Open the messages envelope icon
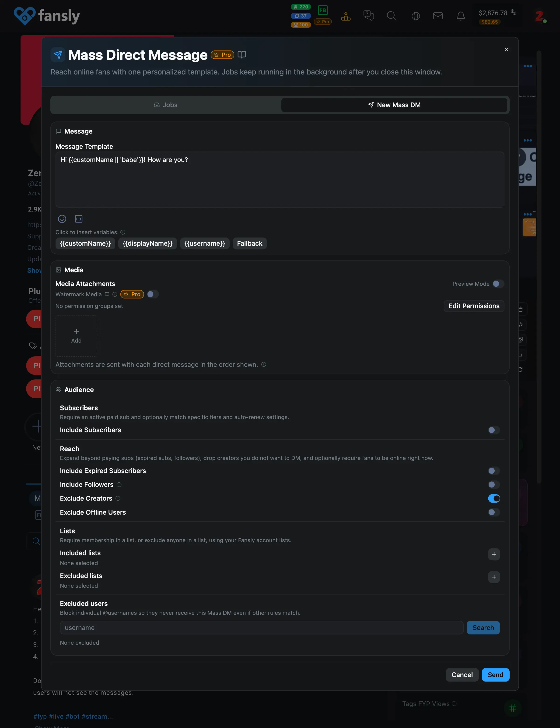This screenshot has width=560, height=728. pyautogui.click(x=438, y=16)
